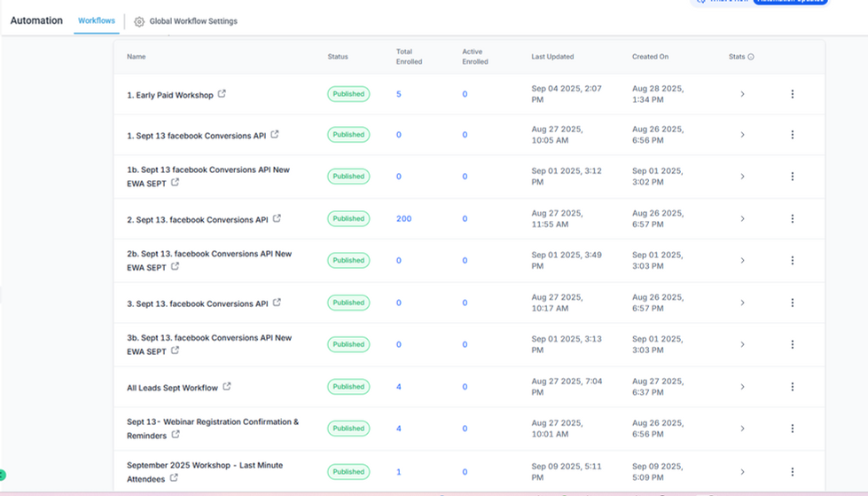This screenshot has height=496, width=868.
Task: Click Aug 28 2025, 1:34 PM created date
Action: [658, 94]
